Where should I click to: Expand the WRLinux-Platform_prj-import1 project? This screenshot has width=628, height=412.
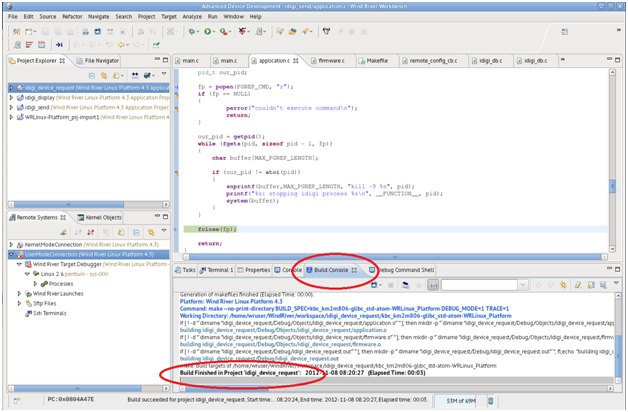tap(11, 117)
